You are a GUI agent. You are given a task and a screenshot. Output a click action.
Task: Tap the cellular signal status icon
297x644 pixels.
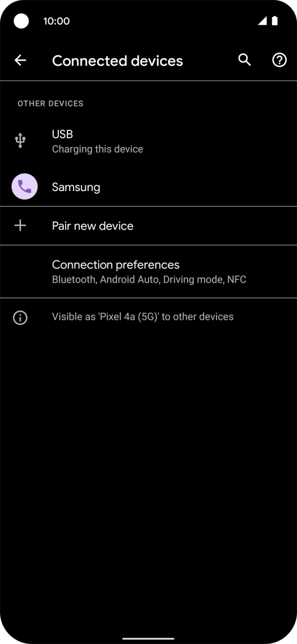click(x=262, y=21)
